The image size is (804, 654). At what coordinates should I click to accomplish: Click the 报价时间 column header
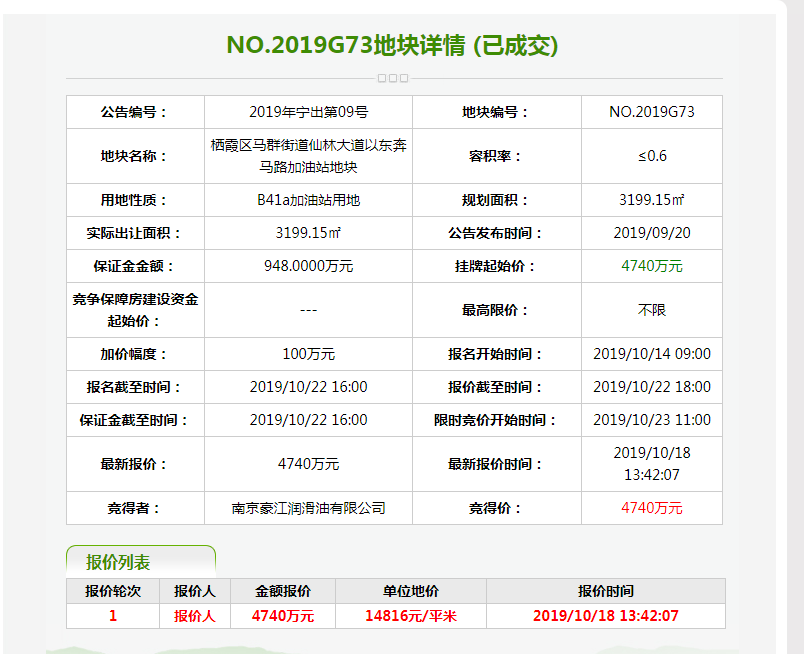click(606, 591)
